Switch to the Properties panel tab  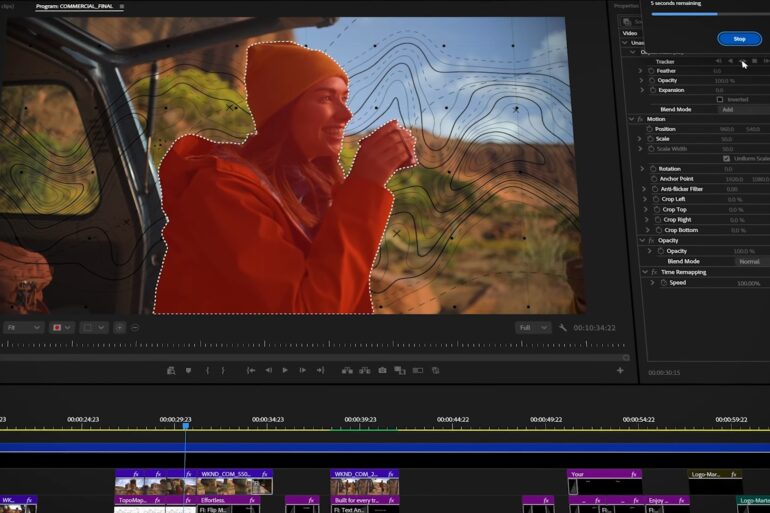(627, 6)
